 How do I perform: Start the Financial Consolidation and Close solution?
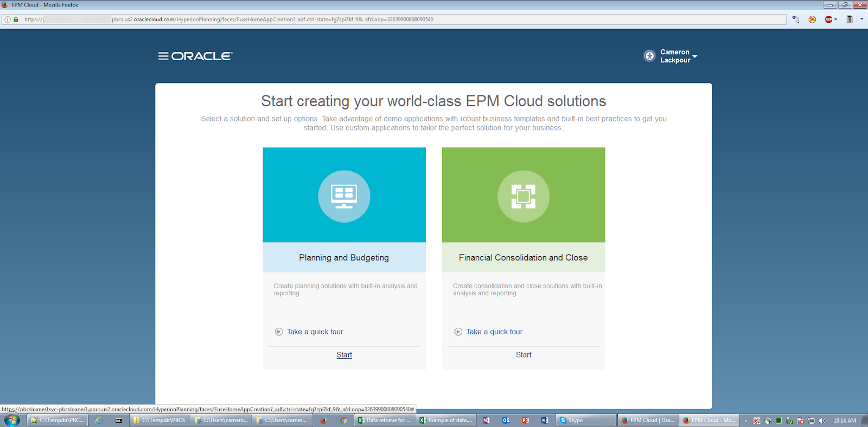pos(524,355)
